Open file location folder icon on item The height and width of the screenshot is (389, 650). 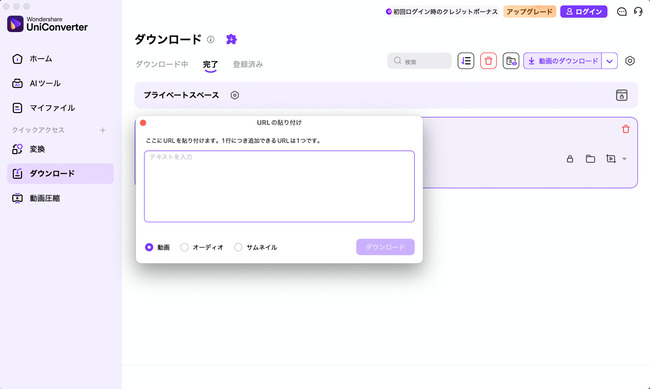pos(590,159)
